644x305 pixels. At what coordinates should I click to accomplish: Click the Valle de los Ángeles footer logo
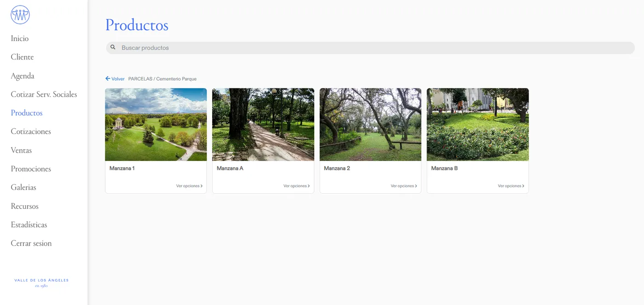[x=41, y=282]
